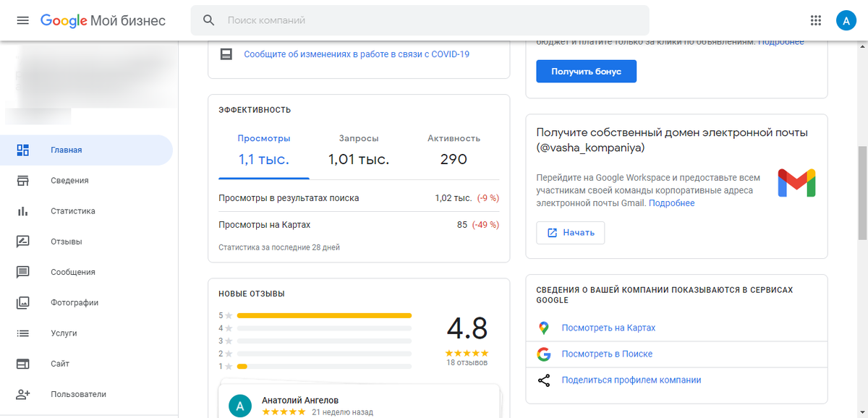Open Сайт in the sidebar

coord(87,364)
